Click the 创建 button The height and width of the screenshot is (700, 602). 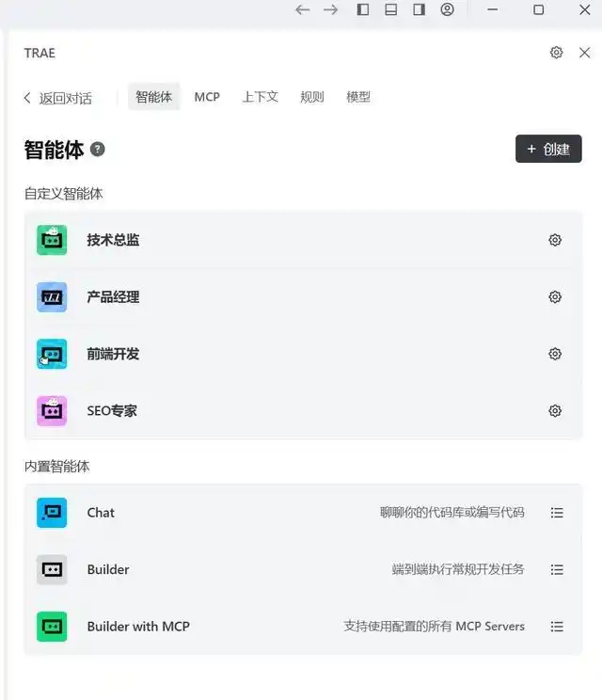pos(548,149)
